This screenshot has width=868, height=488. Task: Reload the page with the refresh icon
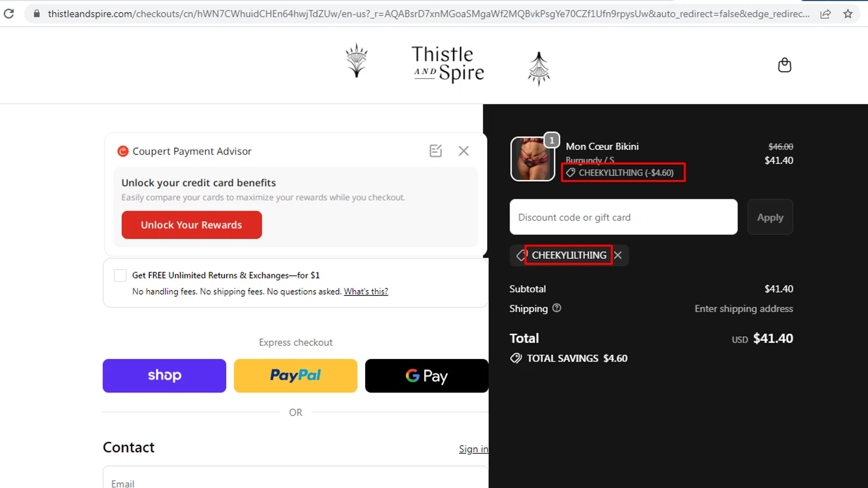click(9, 13)
